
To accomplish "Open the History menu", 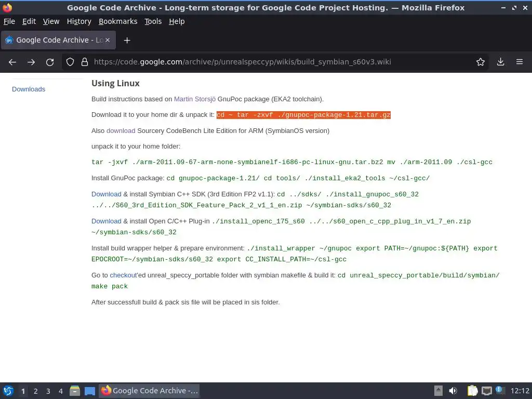I will [79, 21].
